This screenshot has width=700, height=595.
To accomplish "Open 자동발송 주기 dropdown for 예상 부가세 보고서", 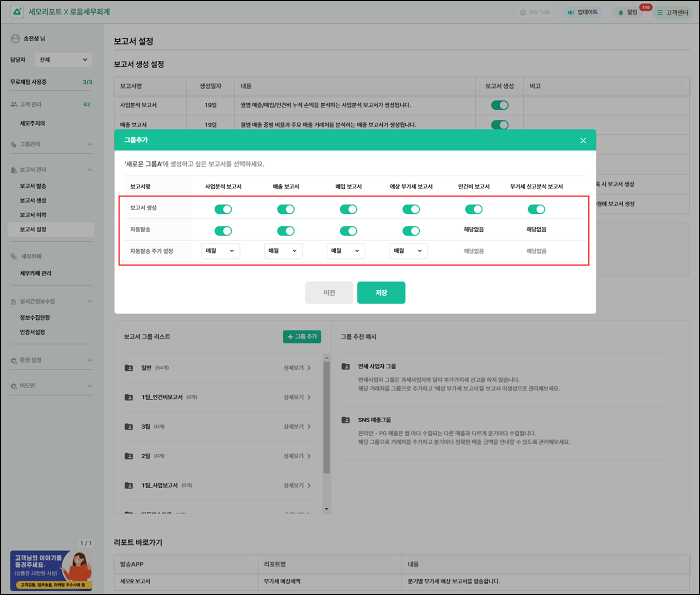I will click(x=408, y=251).
